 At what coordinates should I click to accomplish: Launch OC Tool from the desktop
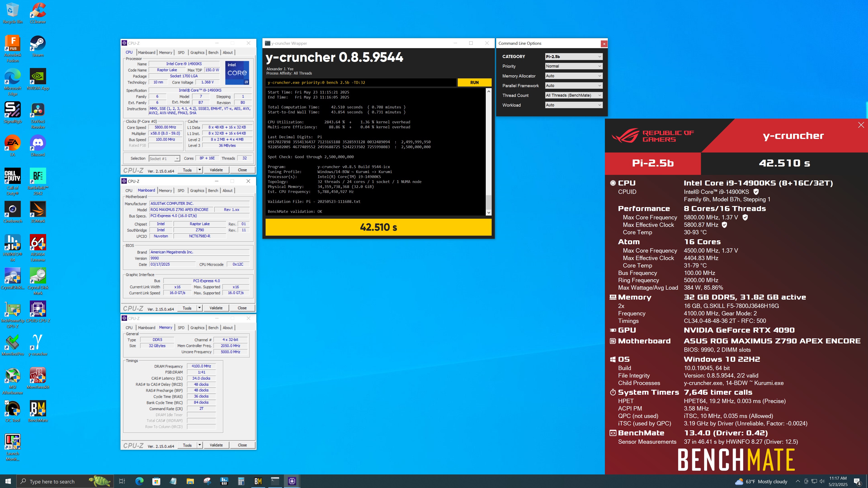coord(12,412)
